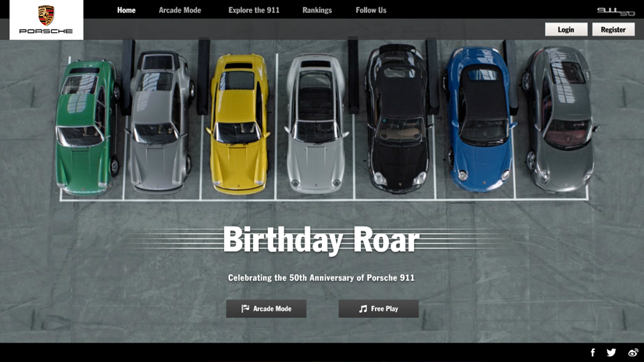Click the Porsche crest logo
Viewport: 644px width, 362px height.
46,16
